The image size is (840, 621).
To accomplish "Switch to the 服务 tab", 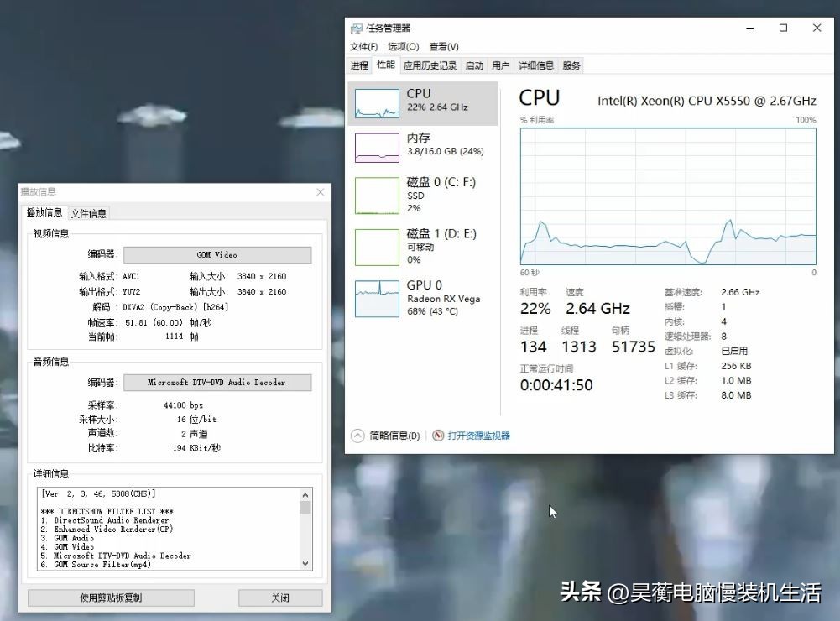I will point(570,65).
